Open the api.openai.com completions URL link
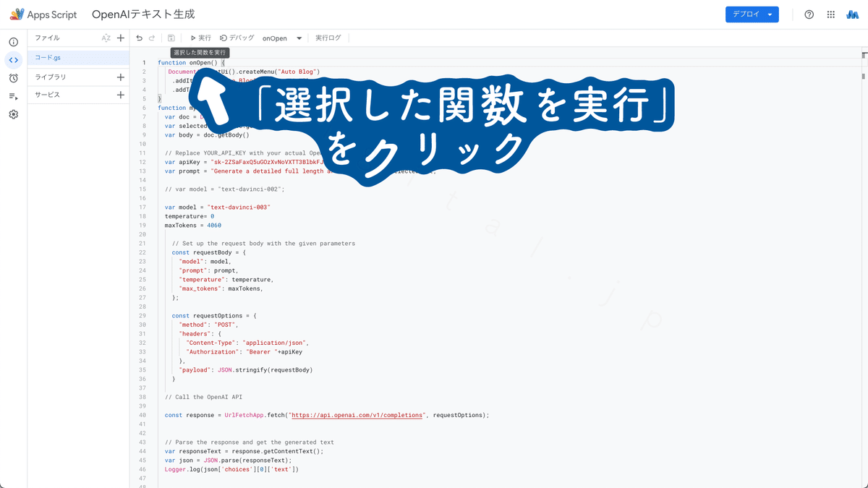The height and width of the screenshot is (488, 868). (x=357, y=415)
